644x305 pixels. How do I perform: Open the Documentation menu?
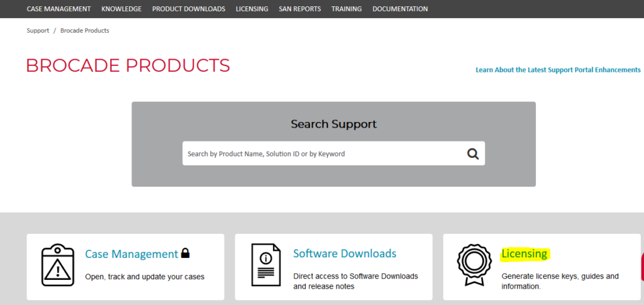tap(400, 9)
